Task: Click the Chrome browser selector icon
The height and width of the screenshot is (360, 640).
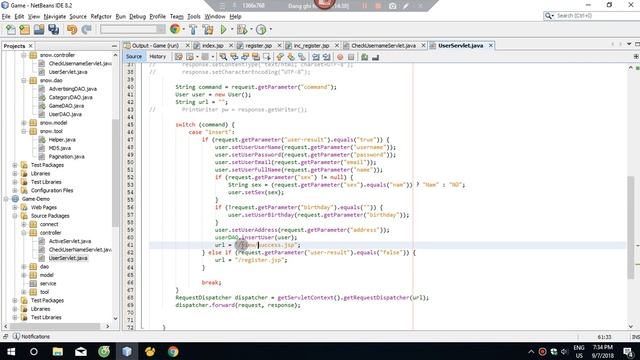Action: pyautogui.click(x=175, y=29)
